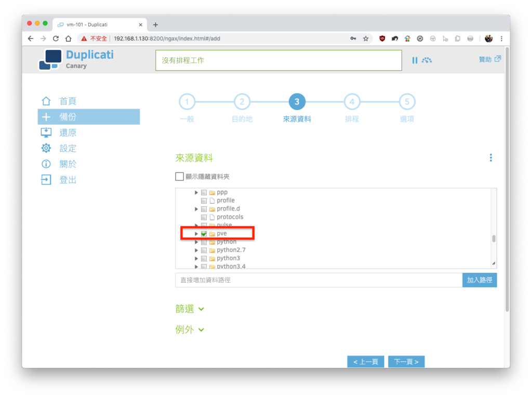
Task: Go to wizard step 2 目的地
Action: tap(242, 102)
